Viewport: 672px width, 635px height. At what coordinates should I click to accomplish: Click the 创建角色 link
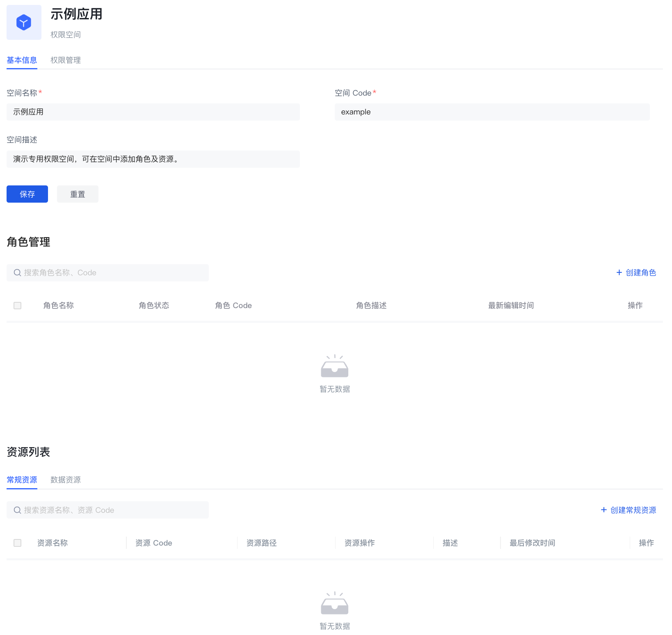tap(640, 273)
